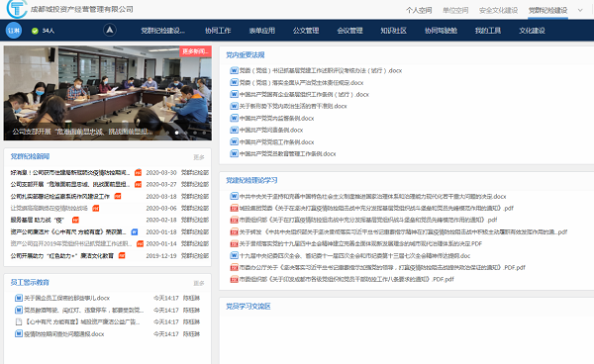Click PDF icon of 城投集团党委 notice file
The height and width of the screenshot is (364, 594).
(x=234, y=208)
